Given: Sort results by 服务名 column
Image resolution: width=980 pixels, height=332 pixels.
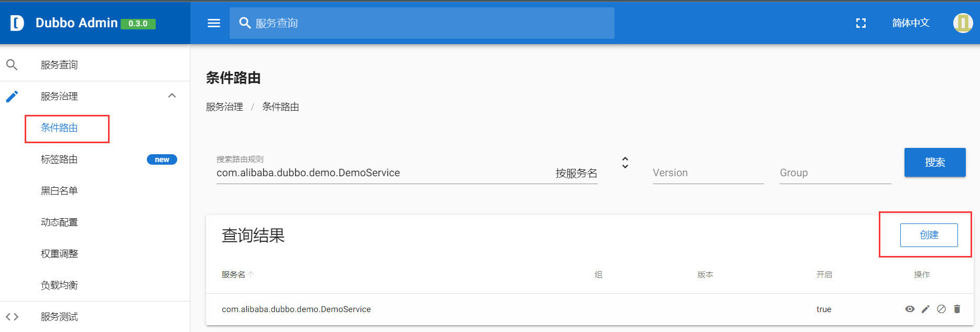Looking at the screenshot, I should (x=237, y=274).
